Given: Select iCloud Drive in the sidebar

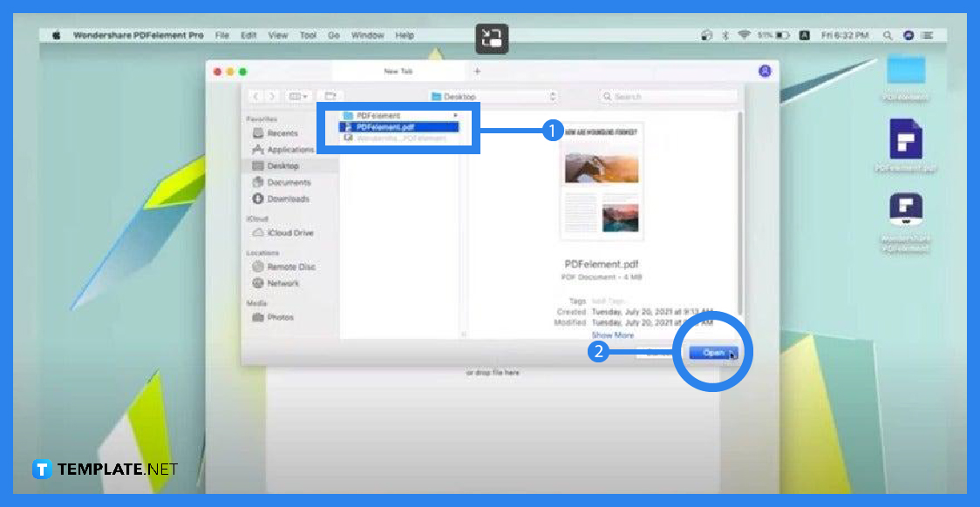Looking at the screenshot, I should 282,233.
